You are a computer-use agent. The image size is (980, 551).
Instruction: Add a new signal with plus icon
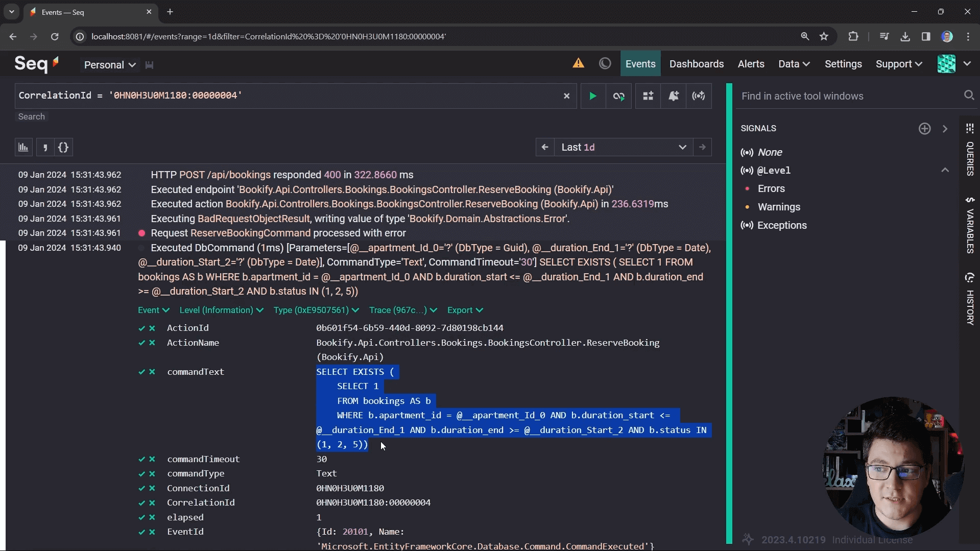pyautogui.click(x=924, y=129)
